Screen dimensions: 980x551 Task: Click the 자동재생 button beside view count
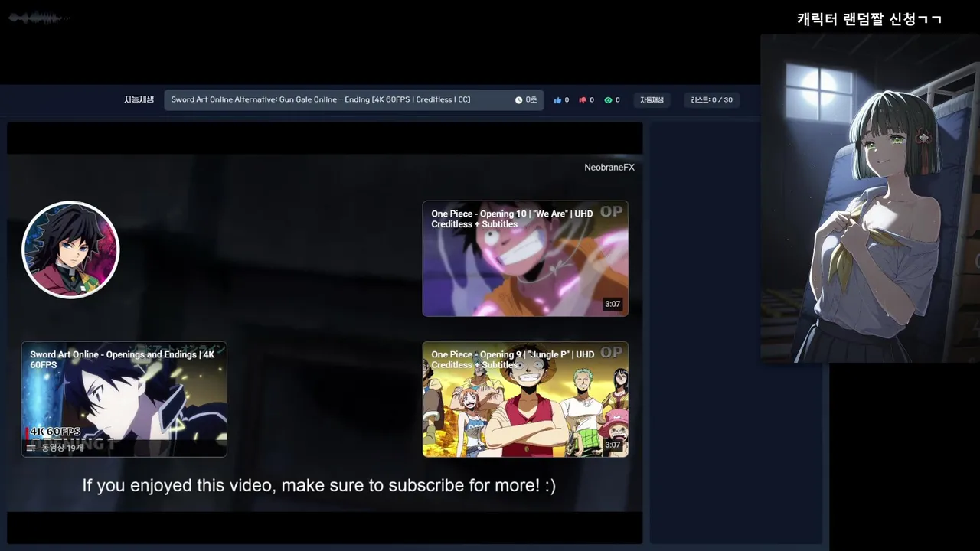point(652,100)
